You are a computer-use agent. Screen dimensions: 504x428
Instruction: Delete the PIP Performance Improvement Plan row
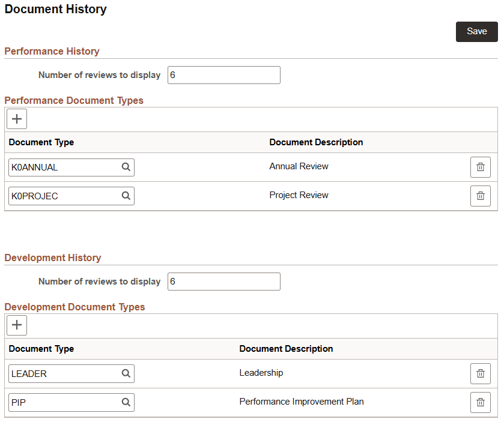[480, 402]
